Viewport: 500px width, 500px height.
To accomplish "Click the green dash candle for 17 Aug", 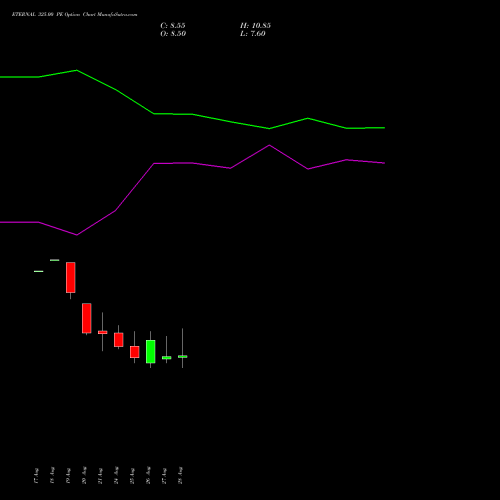I will point(39,271).
